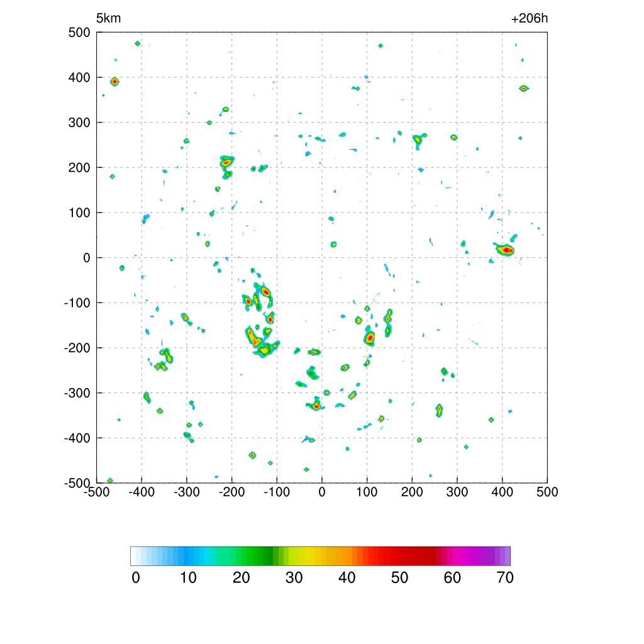Click the x-axis tick label -200

click(231, 492)
